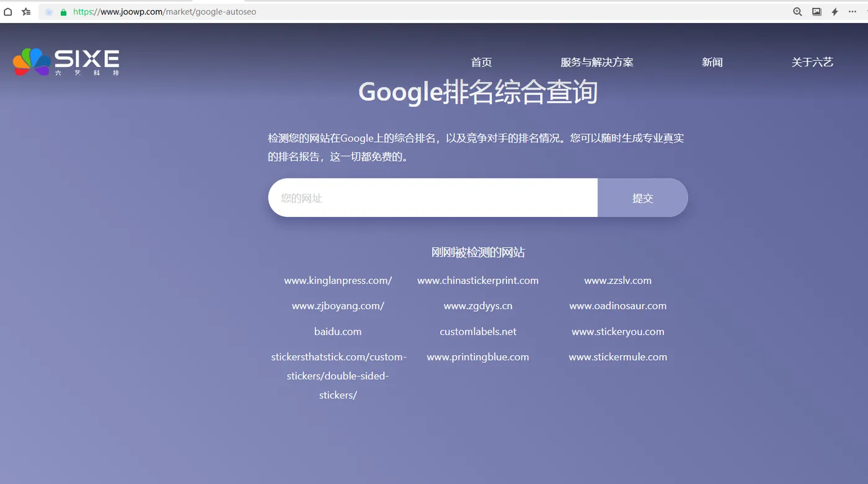Open www.zzslv.com link
868x484 pixels.
click(618, 281)
